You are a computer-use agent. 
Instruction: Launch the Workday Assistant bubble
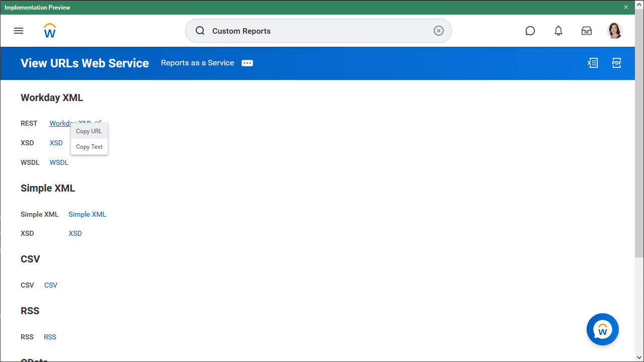click(x=602, y=329)
